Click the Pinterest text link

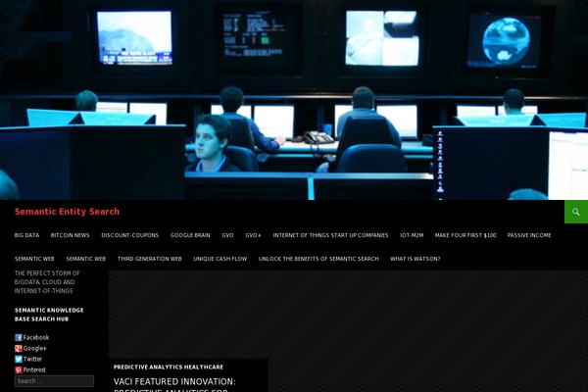coord(34,369)
